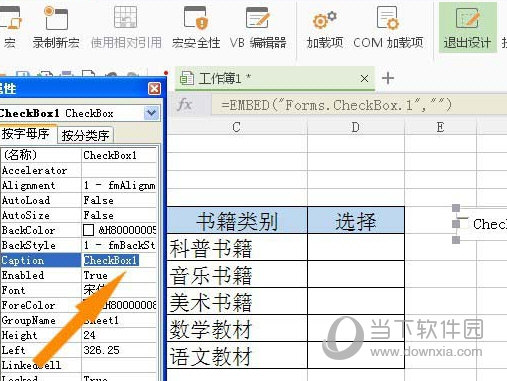Viewport: 507px width, 381px height.
Task: Click the BackColor color swatch
Action: click(x=88, y=230)
